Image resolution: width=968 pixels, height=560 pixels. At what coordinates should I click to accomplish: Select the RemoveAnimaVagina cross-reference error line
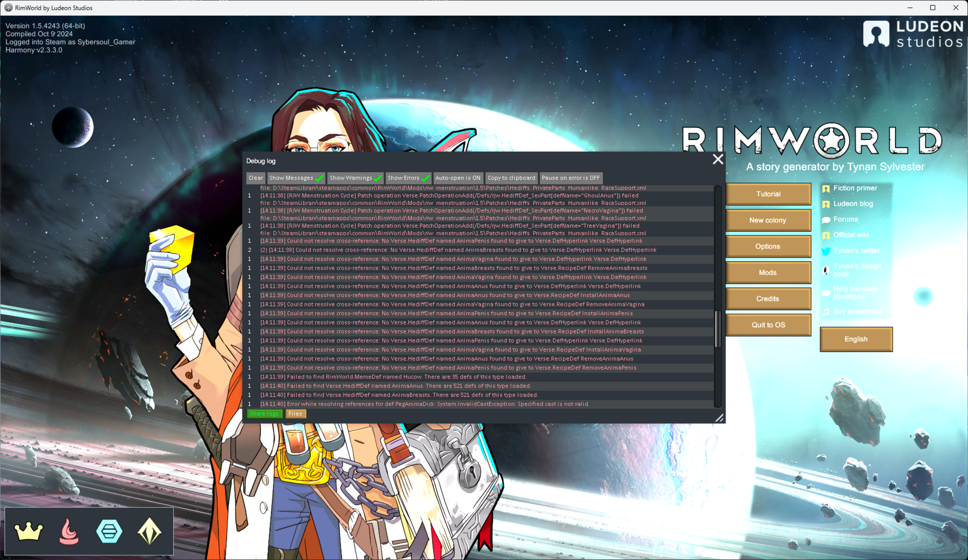480,304
